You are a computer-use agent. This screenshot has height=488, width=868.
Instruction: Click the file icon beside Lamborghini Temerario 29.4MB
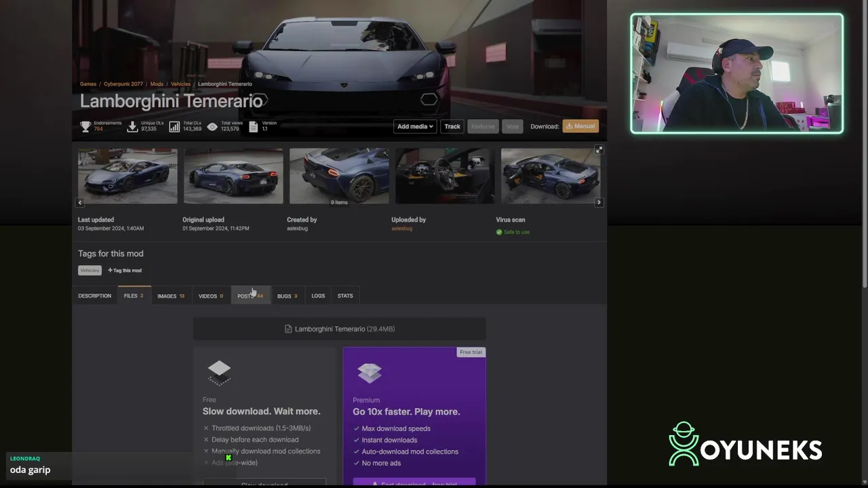pos(288,329)
